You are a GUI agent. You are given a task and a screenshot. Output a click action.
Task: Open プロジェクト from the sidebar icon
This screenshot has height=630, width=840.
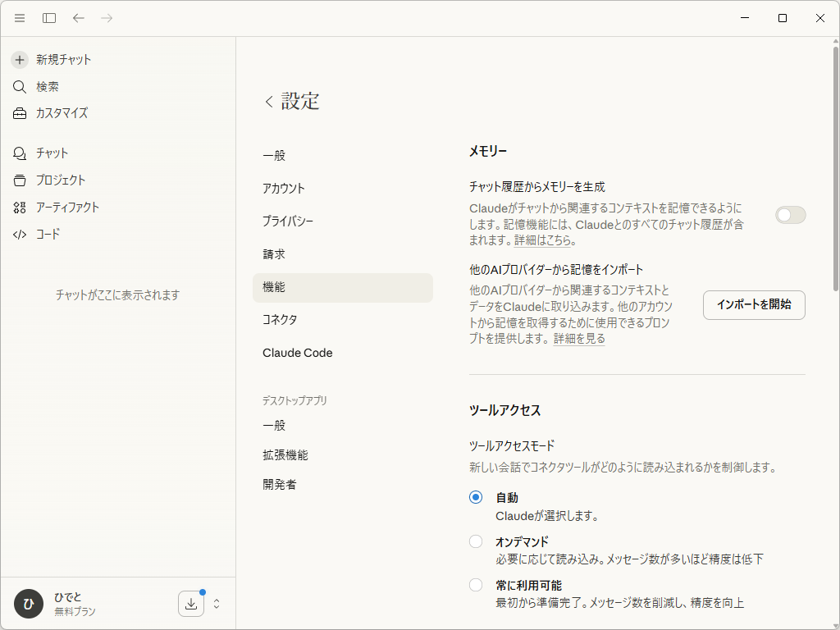pyautogui.click(x=20, y=180)
